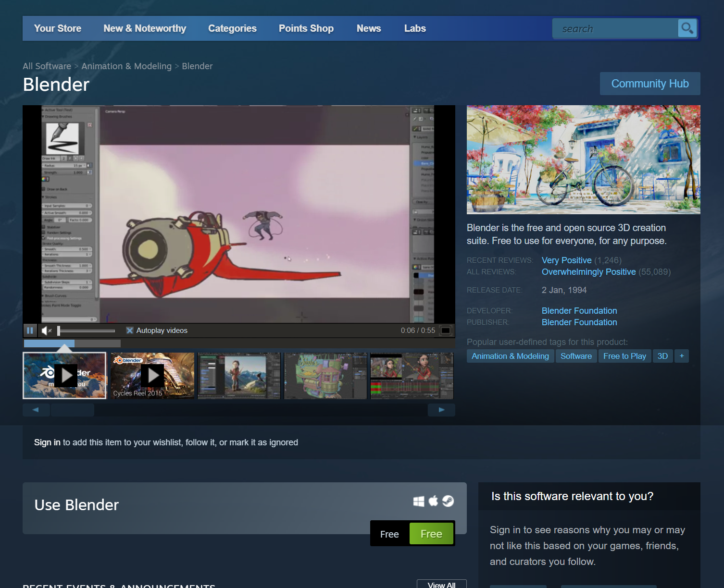Screen dimensions: 724x588
Task: Open the New & Noteworthy menu
Action: tap(145, 28)
